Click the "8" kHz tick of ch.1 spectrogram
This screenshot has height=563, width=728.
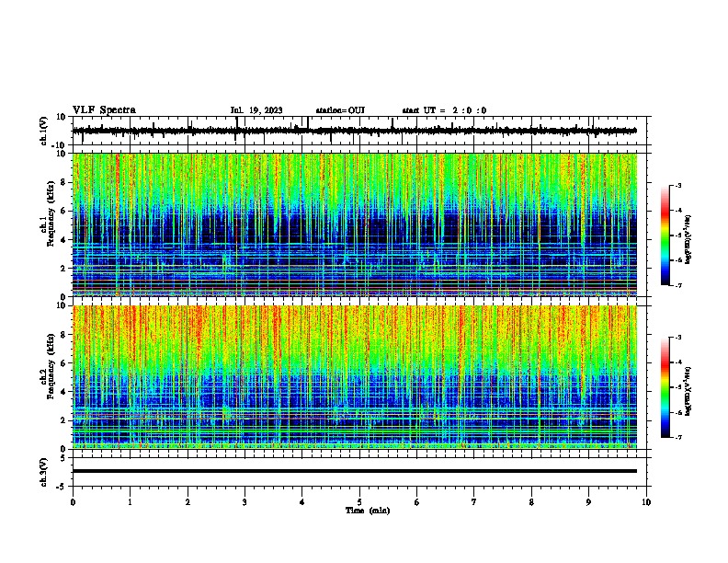tap(63, 182)
